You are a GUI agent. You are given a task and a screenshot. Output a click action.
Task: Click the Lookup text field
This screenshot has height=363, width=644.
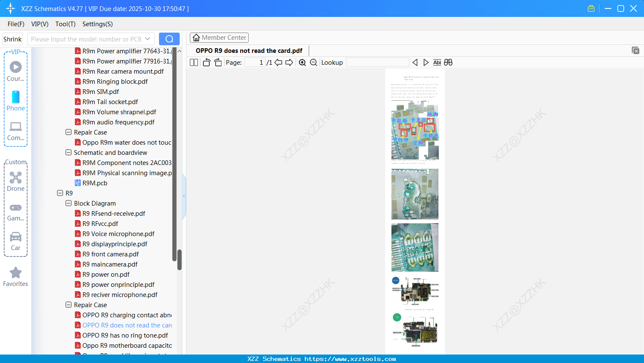tap(378, 63)
